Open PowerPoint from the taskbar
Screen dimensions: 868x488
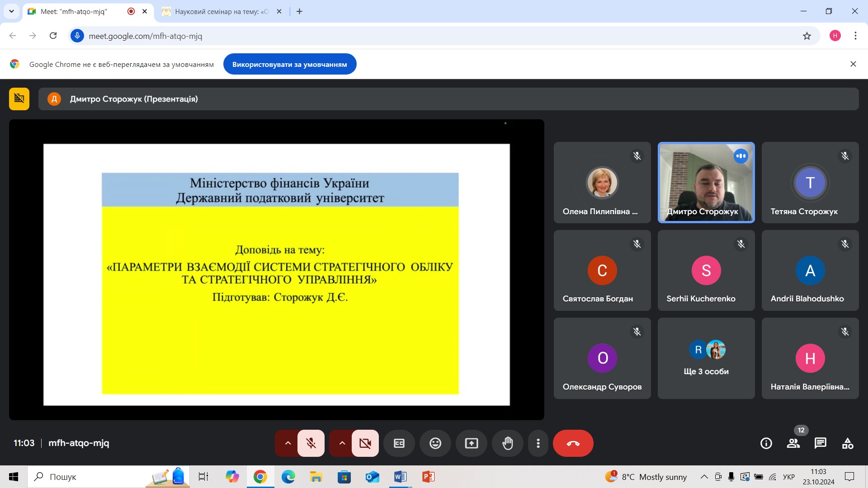click(428, 477)
